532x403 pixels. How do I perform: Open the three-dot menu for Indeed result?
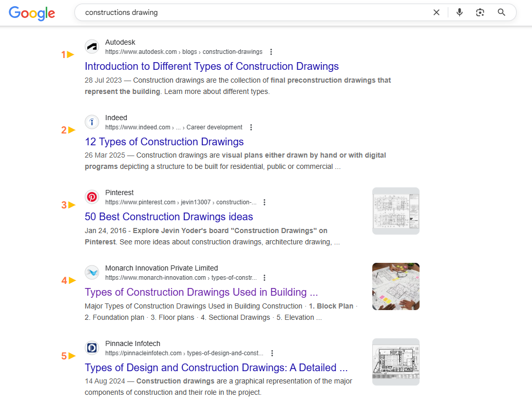pyautogui.click(x=251, y=127)
